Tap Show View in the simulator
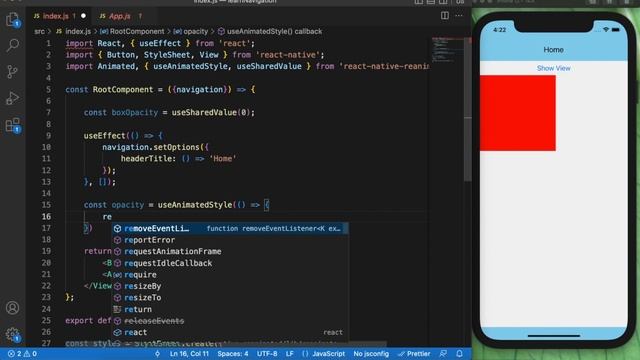Viewport: 640px width, 360px height. [553, 68]
